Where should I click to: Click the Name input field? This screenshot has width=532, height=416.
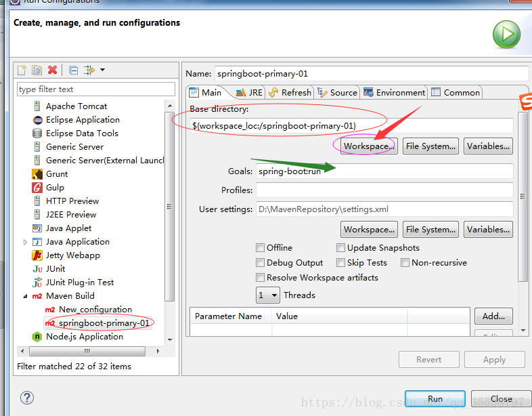(372, 74)
